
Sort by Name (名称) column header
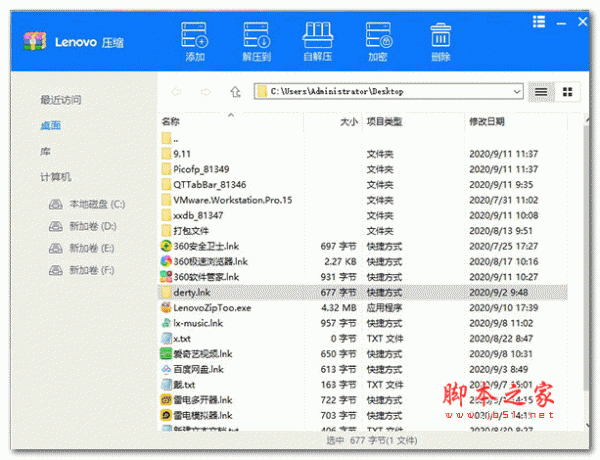(x=171, y=122)
